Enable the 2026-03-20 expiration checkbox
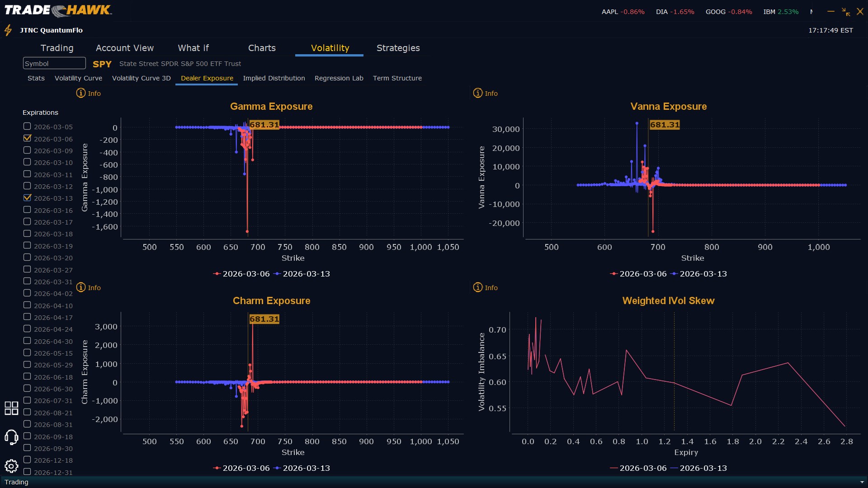The image size is (868, 488). point(27,257)
